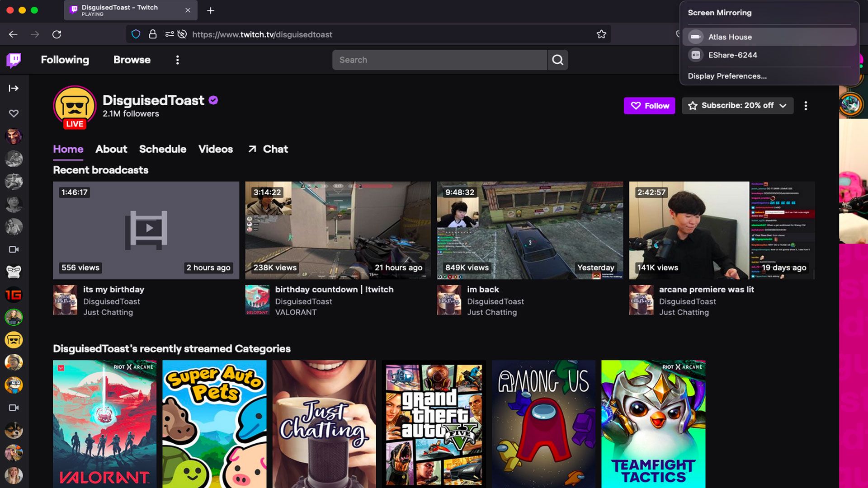Click DisguisedToast name under 'arcane premiere was lit'
The height and width of the screenshot is (488, 868).
coord(687,301)
